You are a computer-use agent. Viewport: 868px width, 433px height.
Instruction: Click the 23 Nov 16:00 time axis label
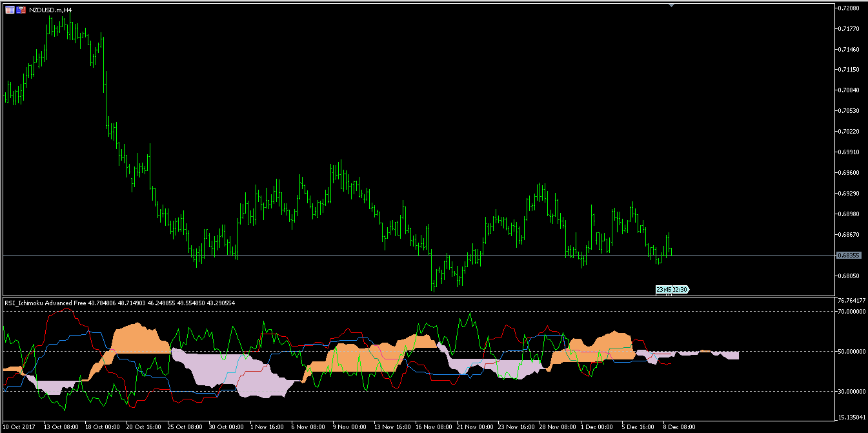tap(516, 427)
